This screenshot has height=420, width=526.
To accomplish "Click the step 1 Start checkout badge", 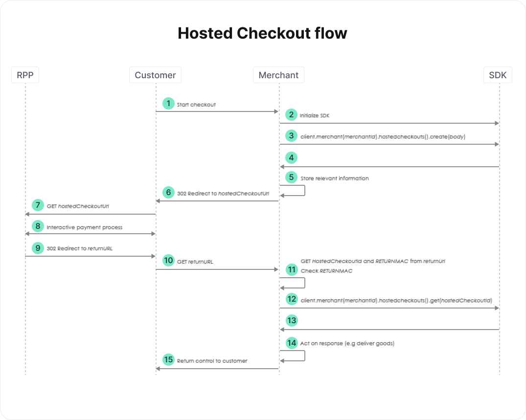I will click(168, 103).
